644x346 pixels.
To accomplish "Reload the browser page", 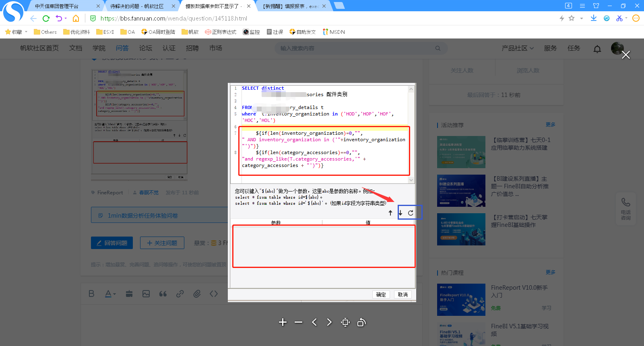I will click(x=46, y=19).
